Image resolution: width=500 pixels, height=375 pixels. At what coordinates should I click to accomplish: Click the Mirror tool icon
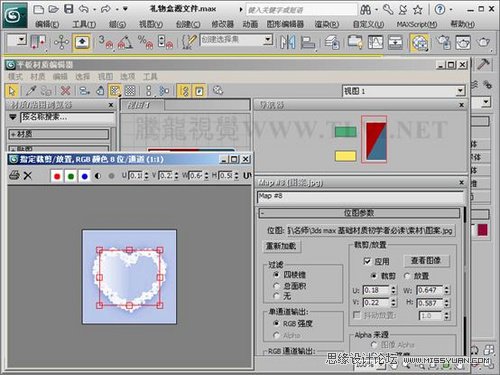pyautogui.click(x=287, y=42)
